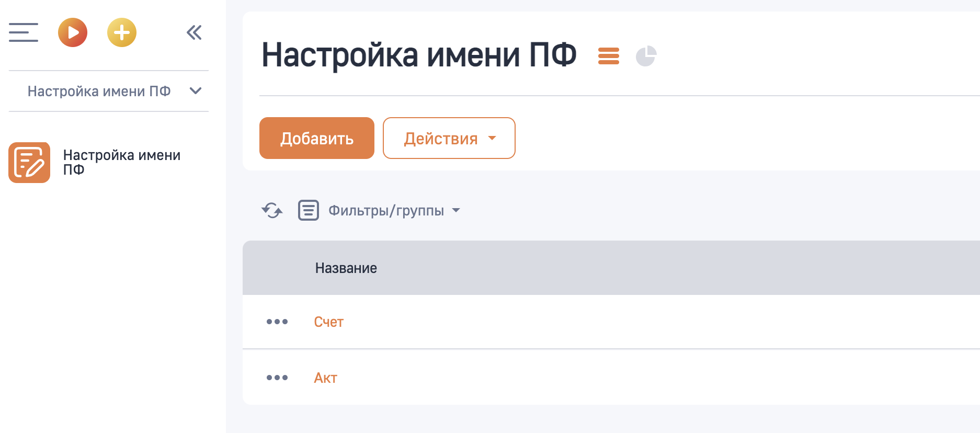Select Настройка имени ПФ in the sidebar menu
This screenshot has height=433, width=980.
122,162
